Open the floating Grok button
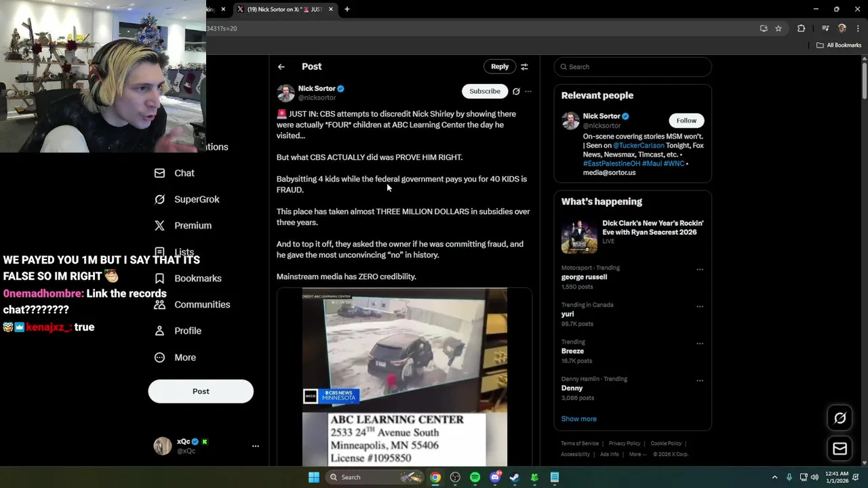868x488 pixels. (x=840, y=418)
